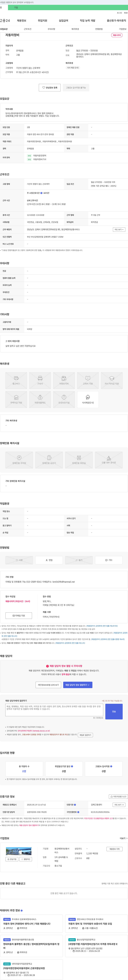Open 자동차 정비 (차량정비 엔지니어) recommended posting

pos(31,924)
